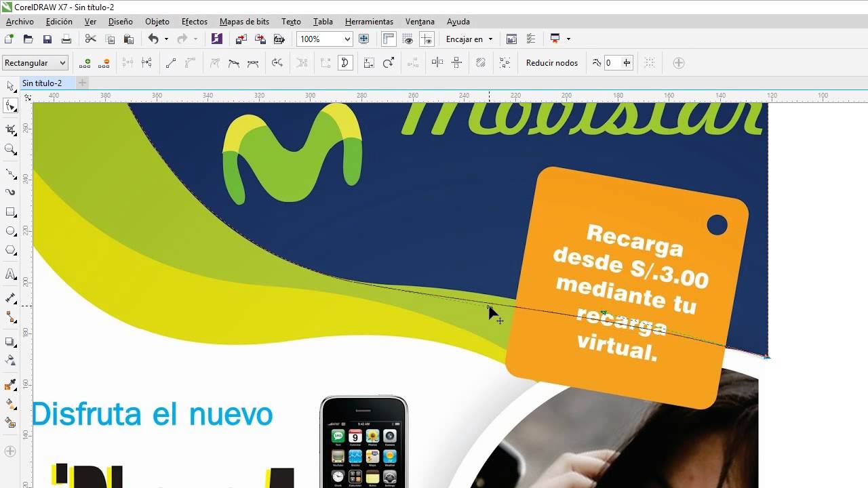Open the Edición menu

59,22
